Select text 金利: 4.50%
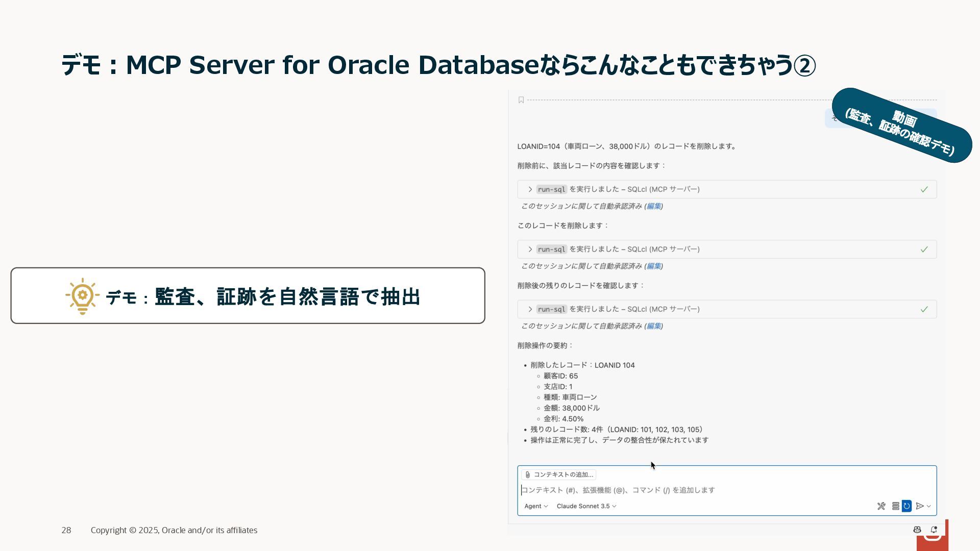 click(563, 419)
